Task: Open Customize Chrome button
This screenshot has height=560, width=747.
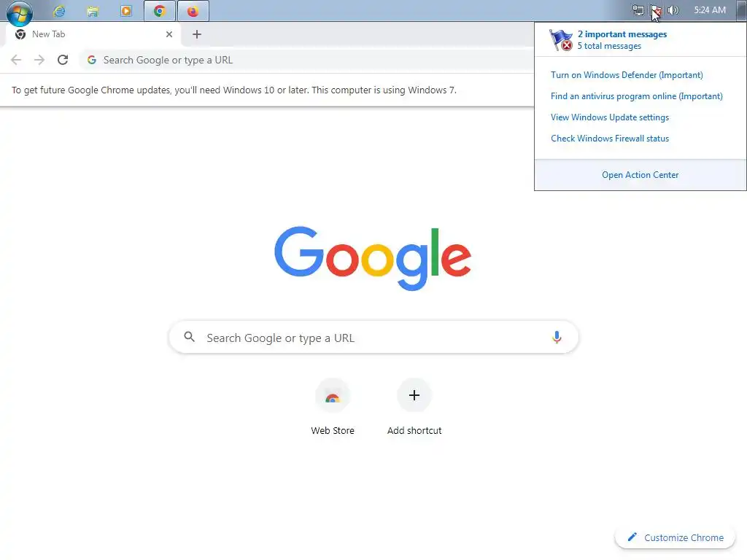Action: pos(676,537)
